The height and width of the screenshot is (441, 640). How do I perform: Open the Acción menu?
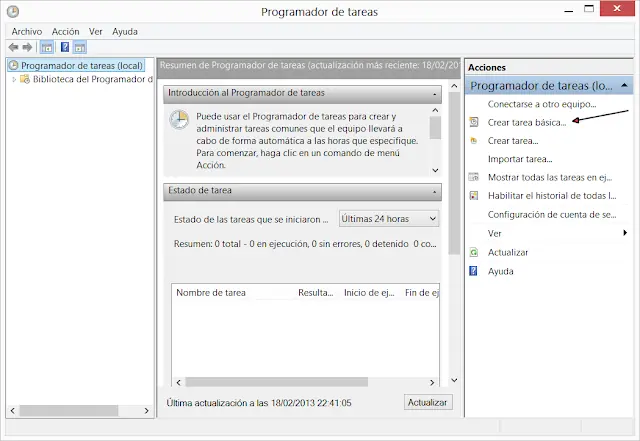tap(65, 31)
